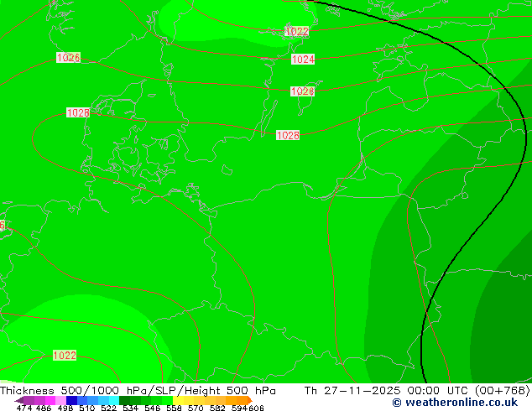Click the forecast offset '(00+768)'

click(x=502, y=391)
